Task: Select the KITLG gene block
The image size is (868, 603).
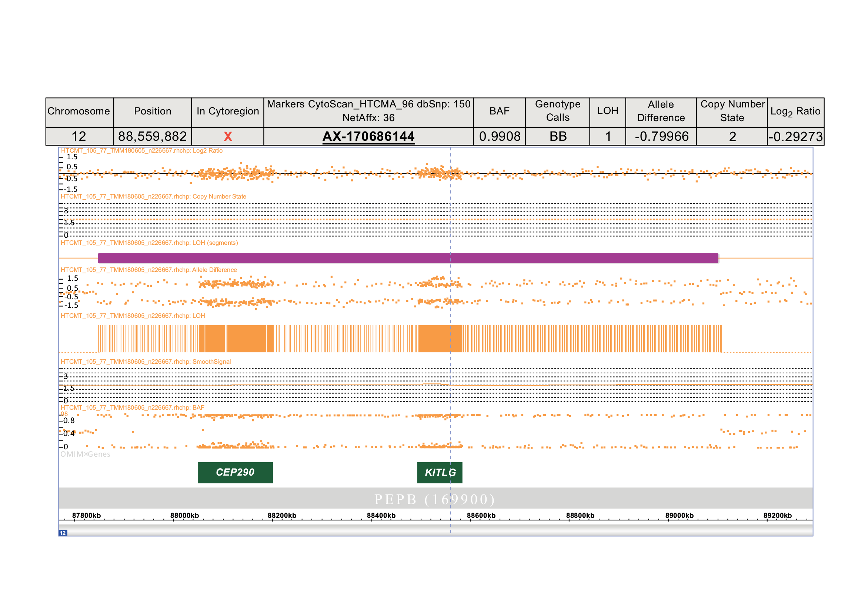Action: coord(440,472)
